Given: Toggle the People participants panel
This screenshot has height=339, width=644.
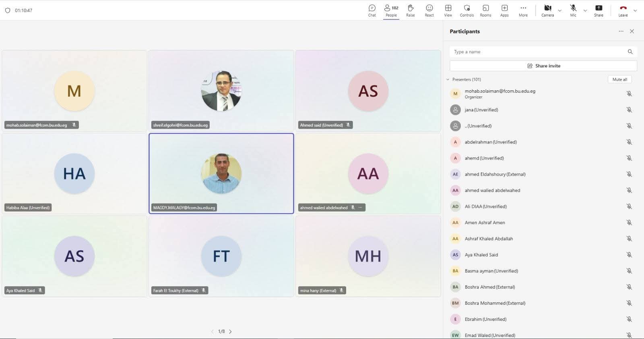Looking at the screenshot, I should pos(391,10).
